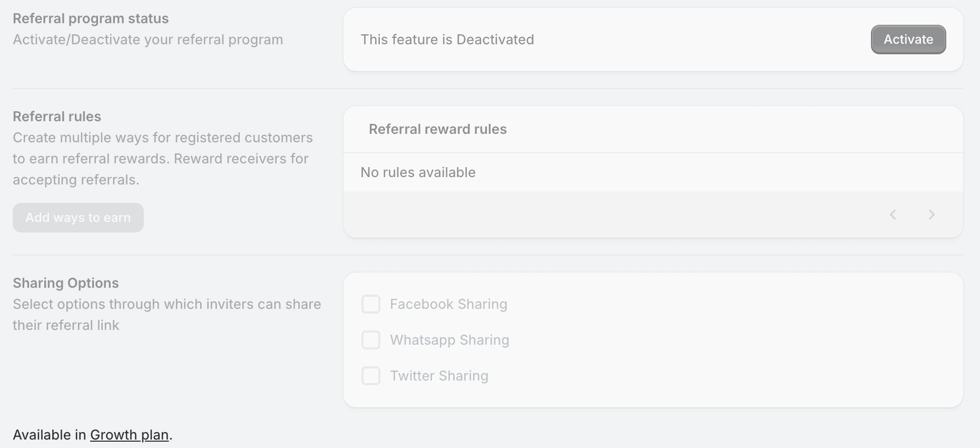Tick the Whatsapp Sharing checkbox
The height and width of the screenshot is (448, 980).
click(x=371, y=340)
